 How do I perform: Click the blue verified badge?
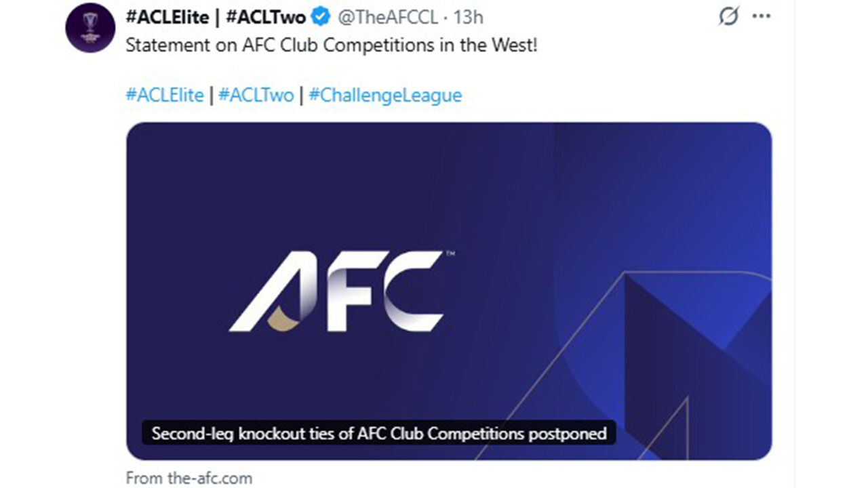pos(320,17)
